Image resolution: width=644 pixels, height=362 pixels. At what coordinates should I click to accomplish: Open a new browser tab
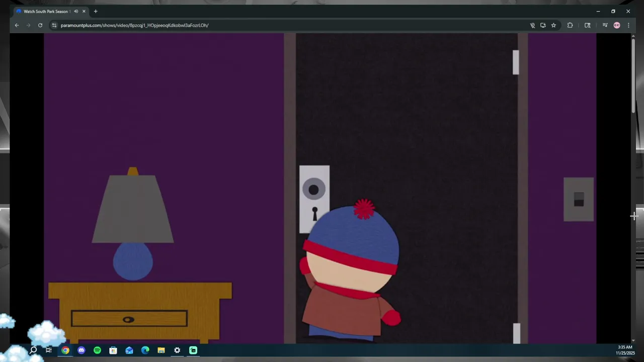(96, 11)
